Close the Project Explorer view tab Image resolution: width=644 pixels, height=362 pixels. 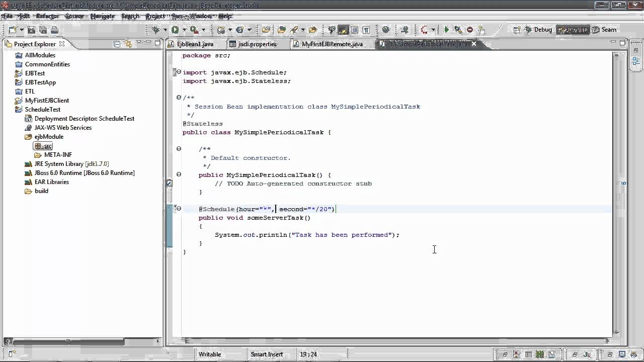point(62,44)
